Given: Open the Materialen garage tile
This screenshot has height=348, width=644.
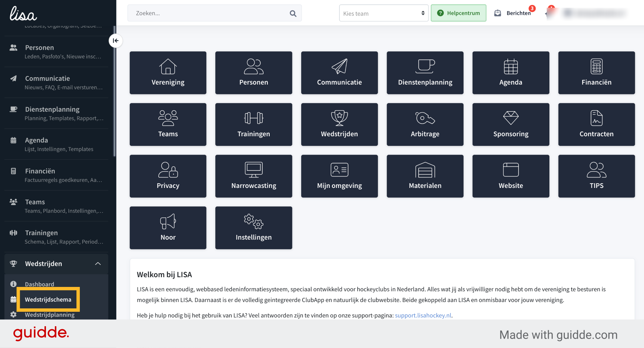Looking at the screenshot, I should coord(425,176).
